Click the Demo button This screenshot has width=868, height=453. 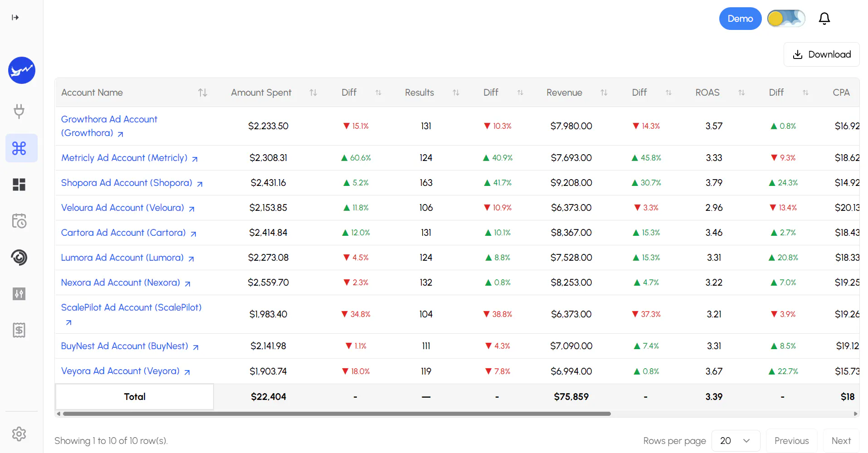(740, 19)
